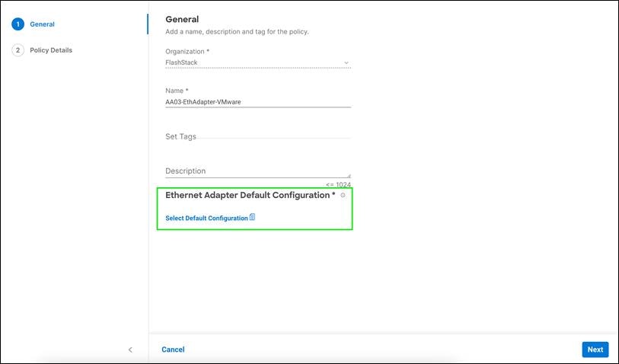Screen dimensions: 619x364
Task: Click the General section heading text
Action: click(182, 19)
